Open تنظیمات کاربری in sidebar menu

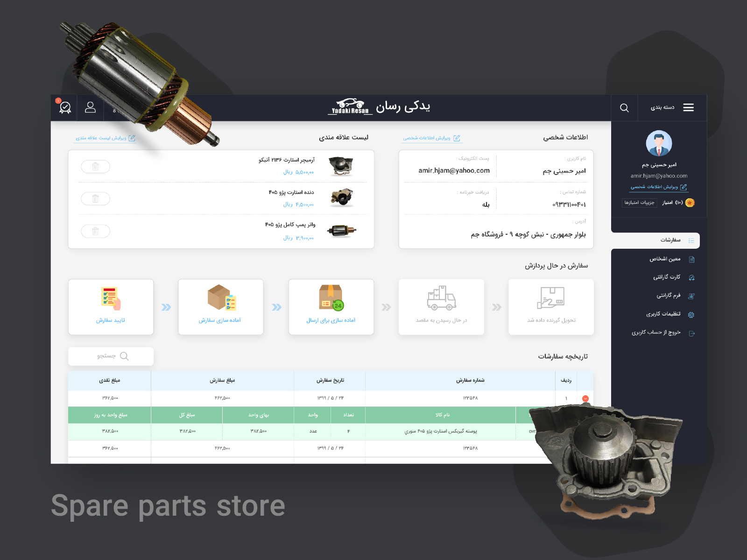(x=663, y=314)
